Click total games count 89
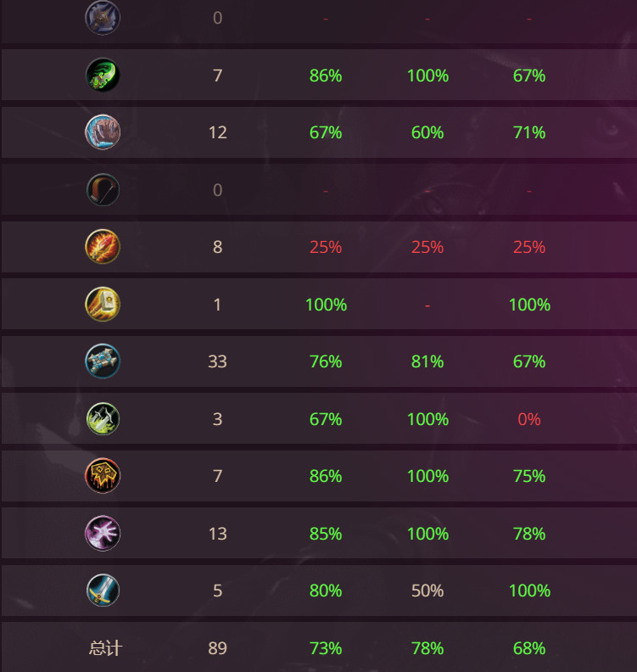 pyautogui.click(x=218, y=648)
